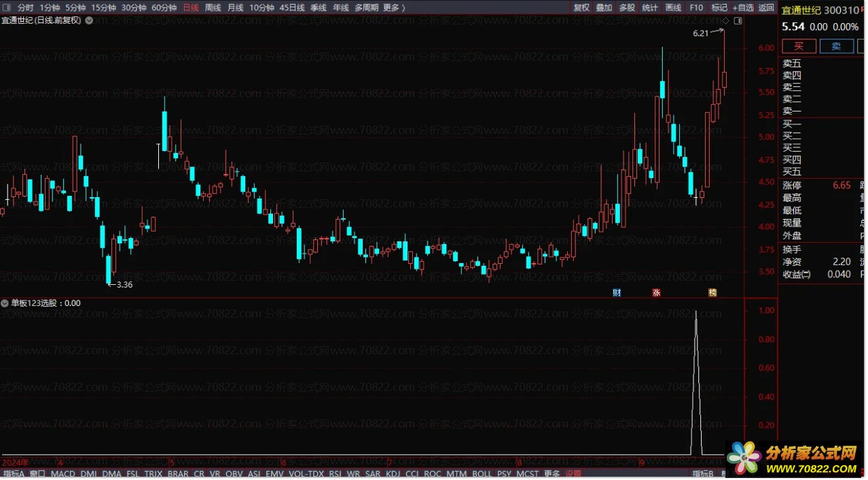Select the 指标A tab
868x480 pixels.
14,474
